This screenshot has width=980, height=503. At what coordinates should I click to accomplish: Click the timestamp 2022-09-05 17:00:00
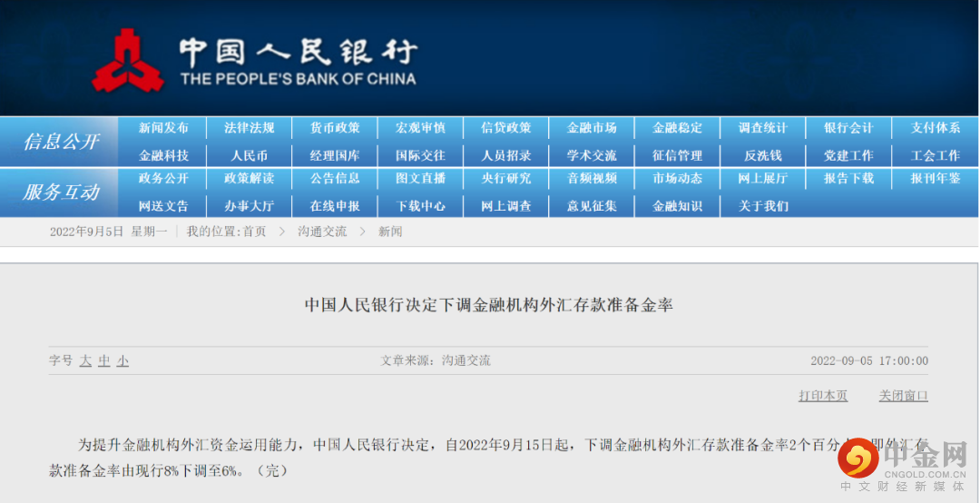click(x=869, y=361)
